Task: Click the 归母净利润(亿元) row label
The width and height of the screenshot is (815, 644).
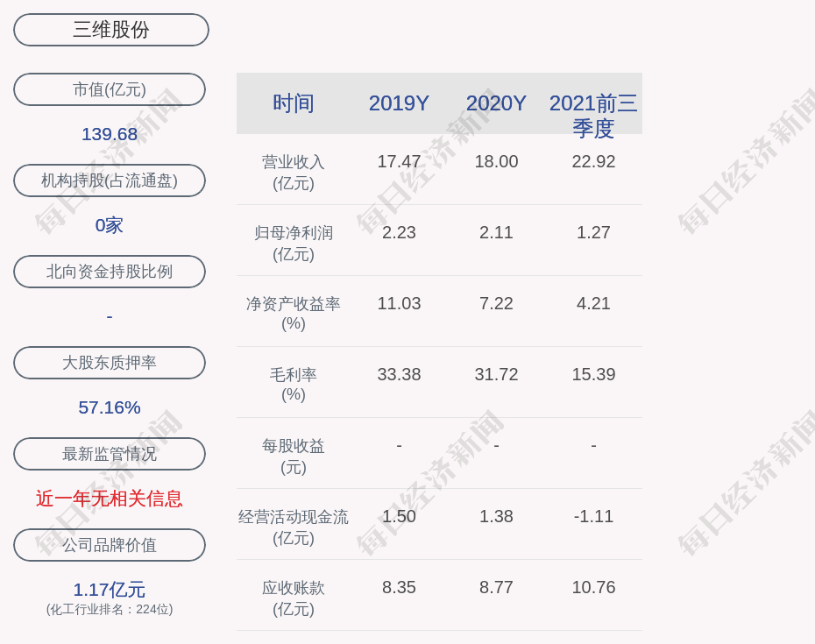Action: click(x=294, y=244)
